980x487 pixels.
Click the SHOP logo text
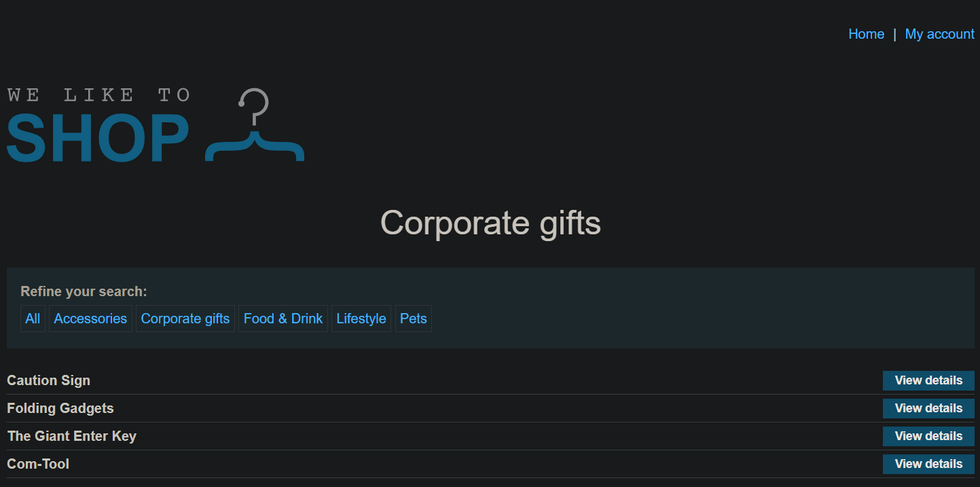coord(98,139)
